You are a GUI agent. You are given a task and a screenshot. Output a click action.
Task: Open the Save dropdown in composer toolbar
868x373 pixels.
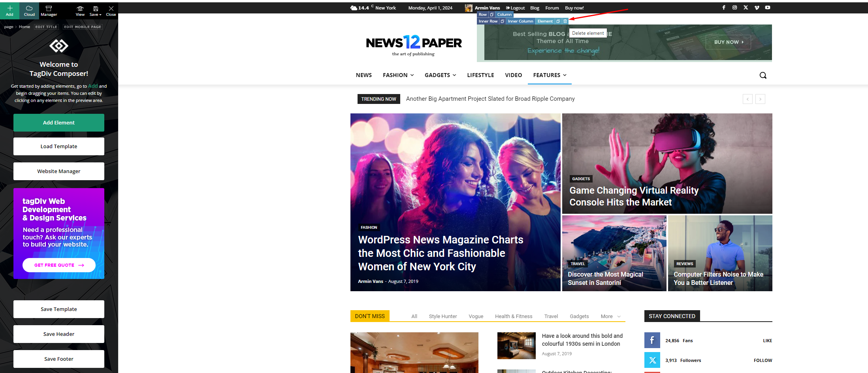pos(95,11)
